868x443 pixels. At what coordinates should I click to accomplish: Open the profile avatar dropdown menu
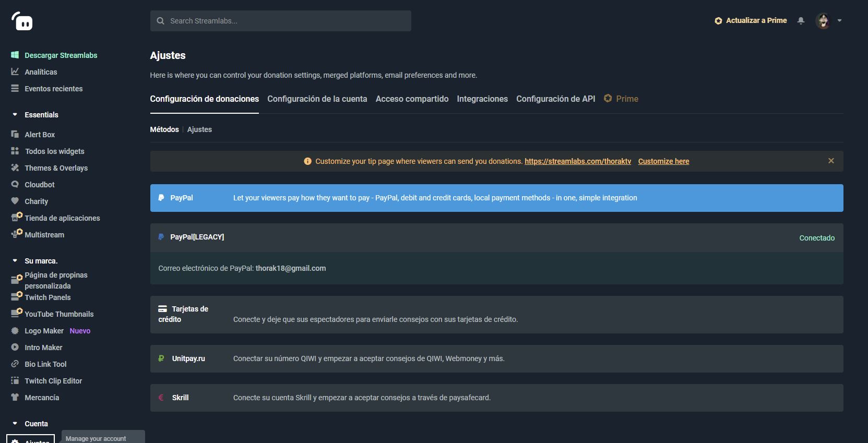828,21
